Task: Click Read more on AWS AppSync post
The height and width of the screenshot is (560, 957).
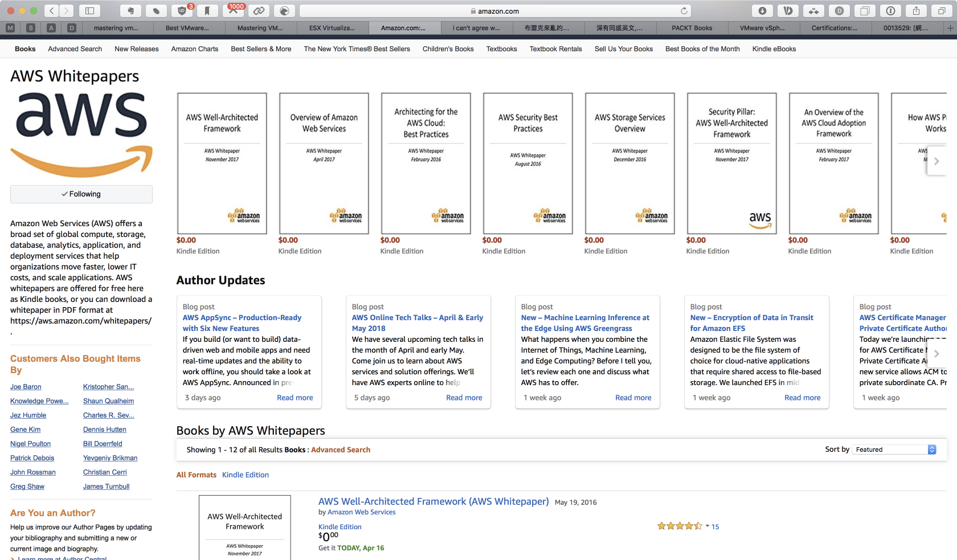Action: pyautogui.click(x=295, y=398)
